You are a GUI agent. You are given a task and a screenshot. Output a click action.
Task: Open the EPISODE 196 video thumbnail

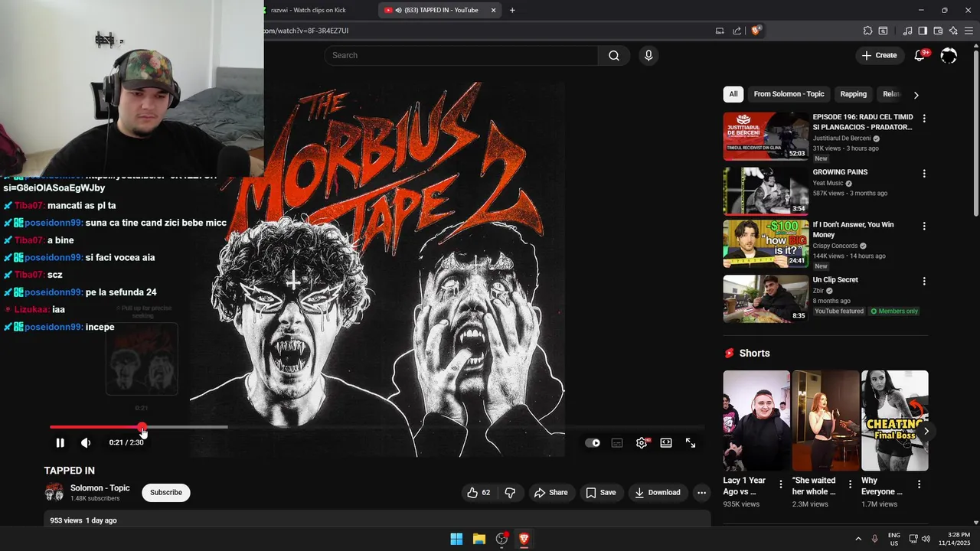tap(766, 136)
